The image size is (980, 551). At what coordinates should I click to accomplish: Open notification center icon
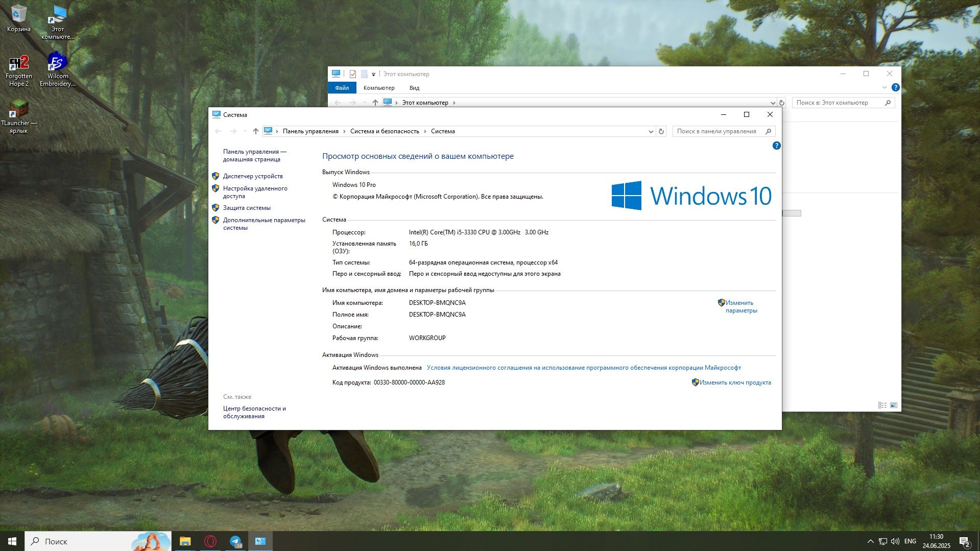coord(964,541)
